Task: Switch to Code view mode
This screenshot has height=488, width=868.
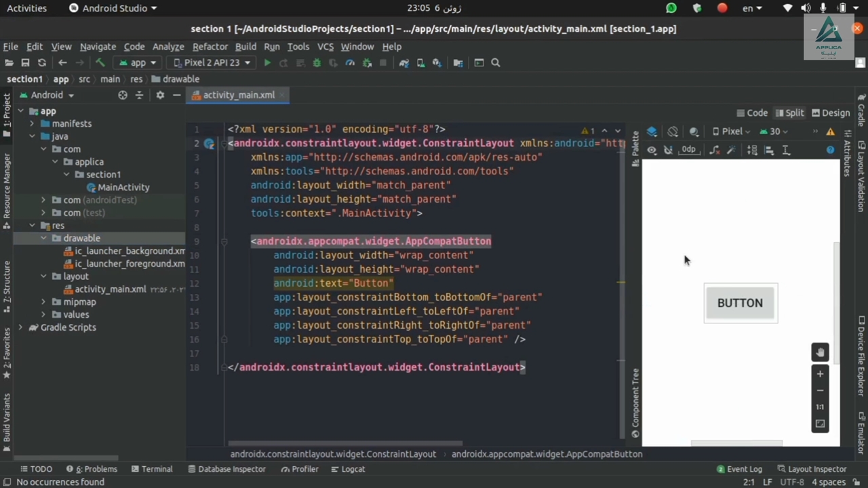Action: click(752, 113)
